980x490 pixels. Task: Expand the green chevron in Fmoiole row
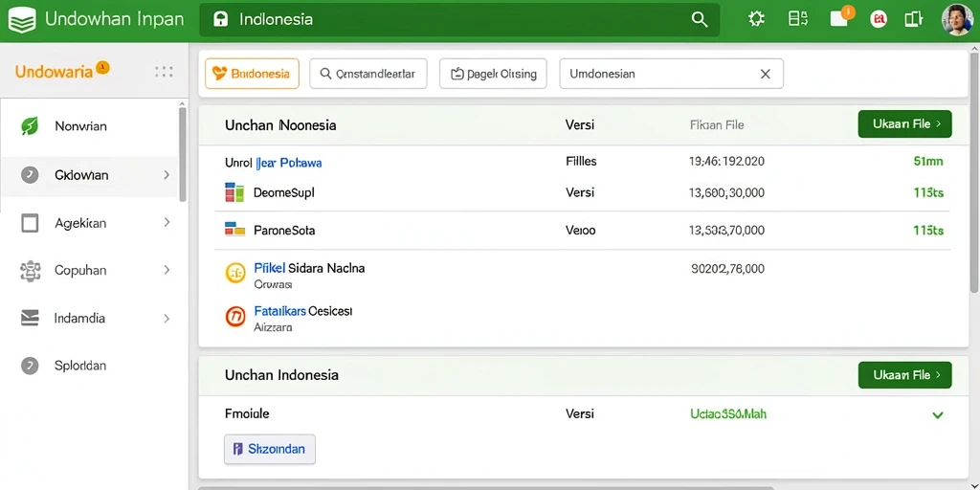[x=938, y=415]
